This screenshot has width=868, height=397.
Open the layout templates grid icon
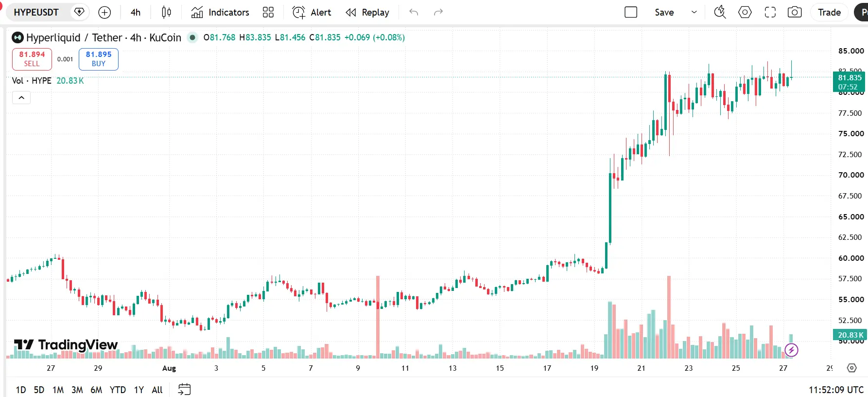pos(268,12)
